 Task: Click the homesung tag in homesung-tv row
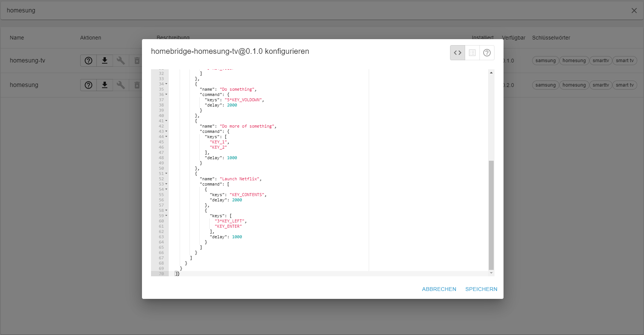(x=574, y=61)
